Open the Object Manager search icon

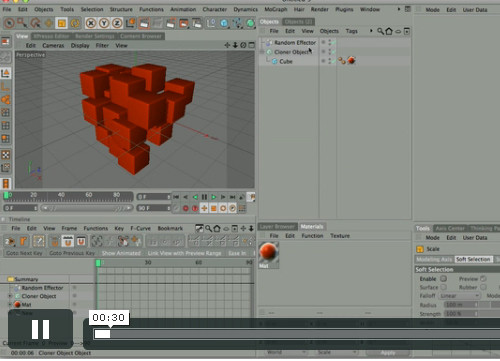380,31
